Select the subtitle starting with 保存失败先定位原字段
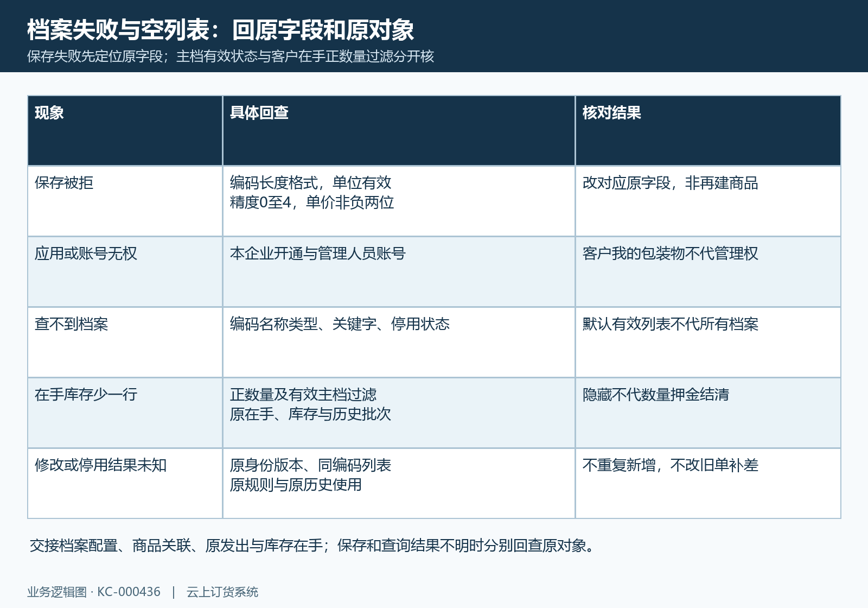The height and width of the screenshot is (608, 868). pyautogui.click(x=231, y=56)
